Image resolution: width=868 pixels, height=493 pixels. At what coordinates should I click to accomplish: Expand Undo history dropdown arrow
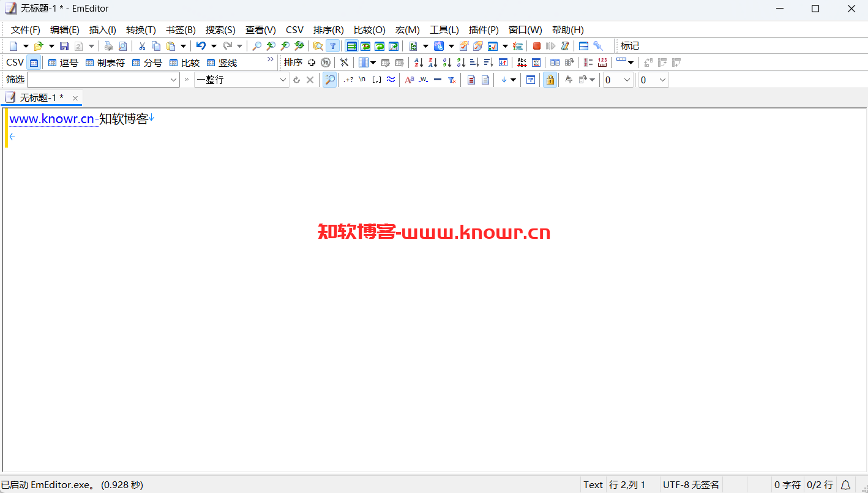tap(214, 46)
